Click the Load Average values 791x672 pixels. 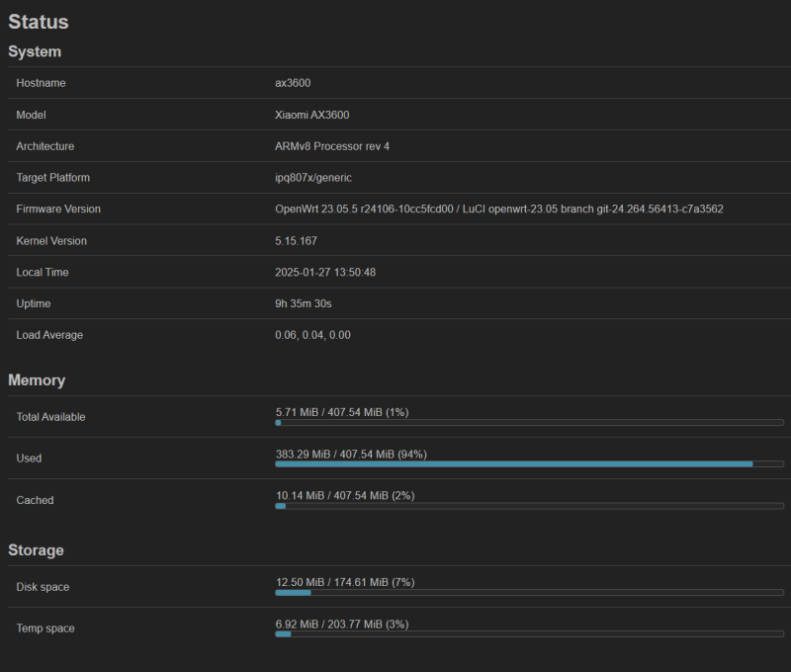tap(312, 335)
